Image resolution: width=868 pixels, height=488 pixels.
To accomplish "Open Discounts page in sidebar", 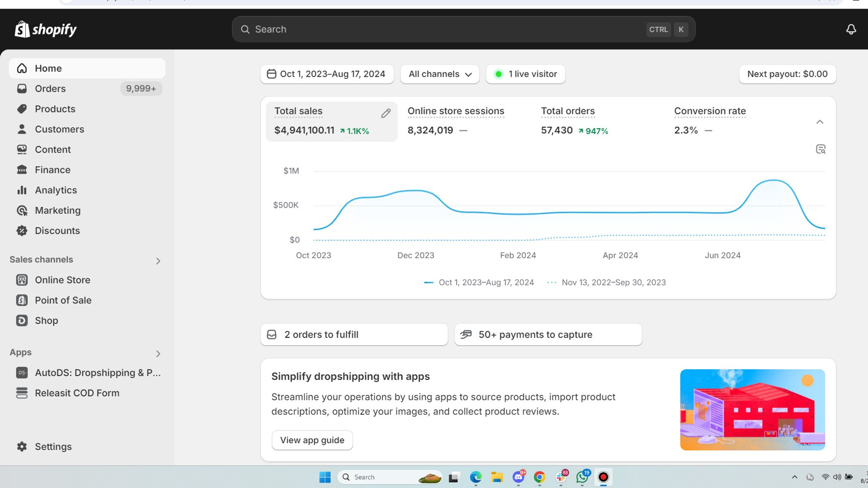I will (x=87, y=231).
